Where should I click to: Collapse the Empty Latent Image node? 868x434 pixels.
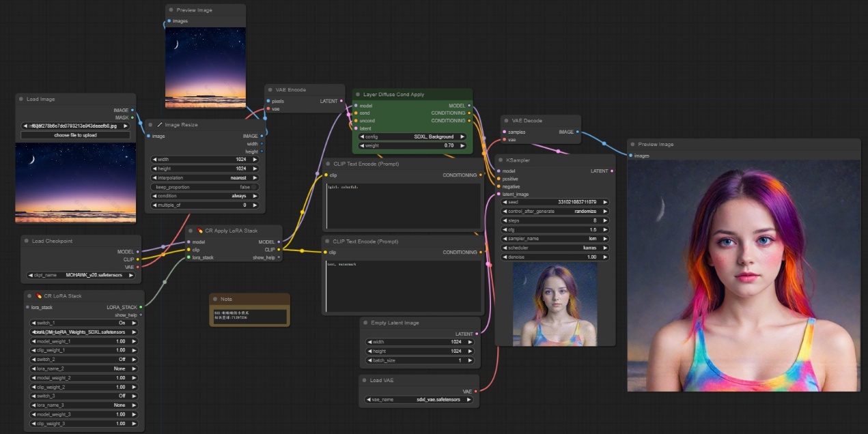(x=365, y=323)
